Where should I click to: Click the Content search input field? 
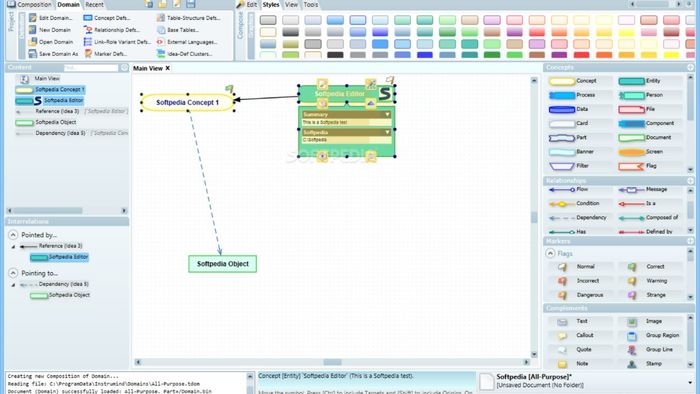coord(91,68)
